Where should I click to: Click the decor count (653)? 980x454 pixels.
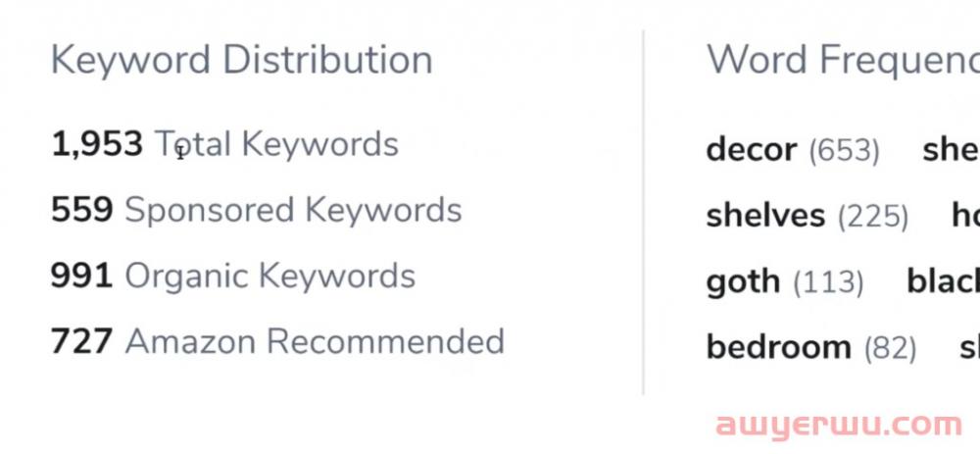pos(845,151)
